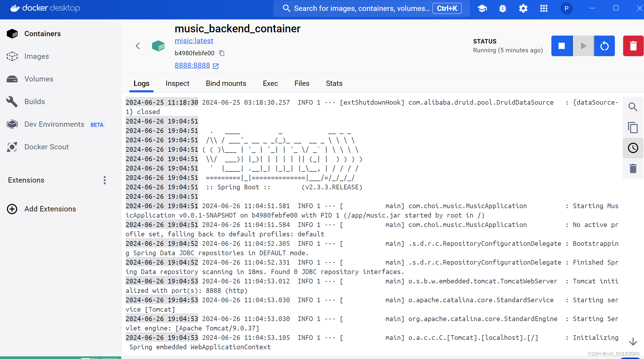Click the Apache Tomcat/9.0.37 log line
The width and height of the screenshot is (644, 359).
(372, 324)
